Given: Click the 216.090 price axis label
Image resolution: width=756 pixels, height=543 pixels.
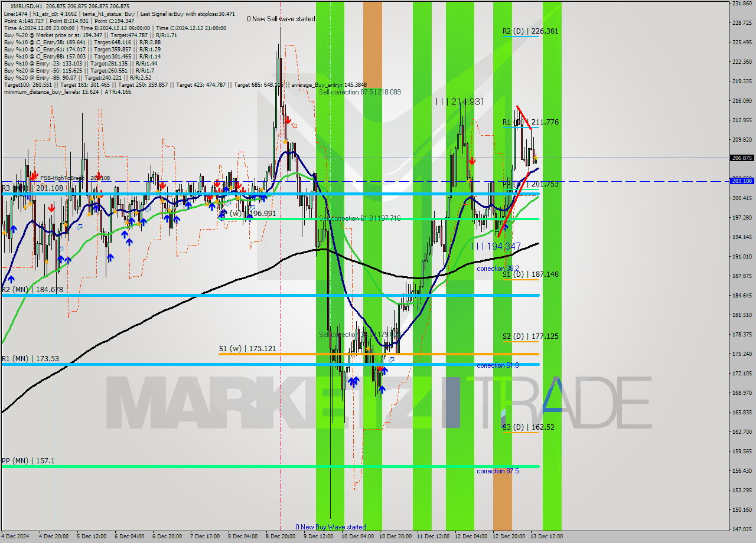Looking at the screenshot, I should click(742, 101).
